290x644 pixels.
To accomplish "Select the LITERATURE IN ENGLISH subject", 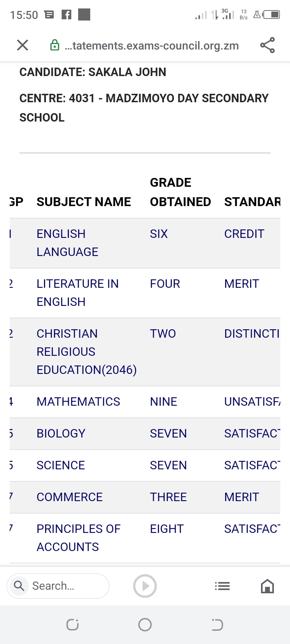I will pyautogui.click(x=77, y=293).
